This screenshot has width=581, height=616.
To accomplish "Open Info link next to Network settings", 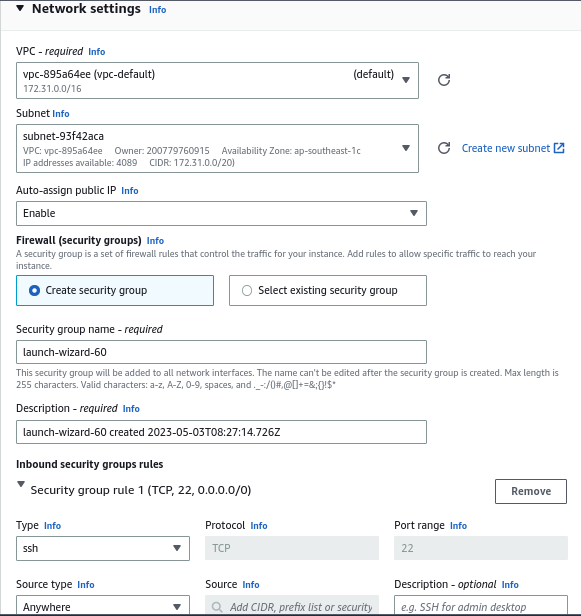I will tap(158, 10).
